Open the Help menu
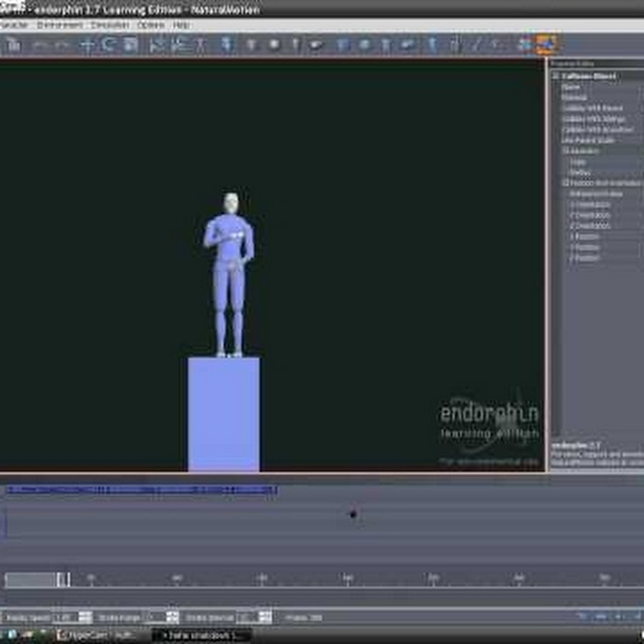Image resolution: width=644 pixels, height=644 pixels. 181,24
